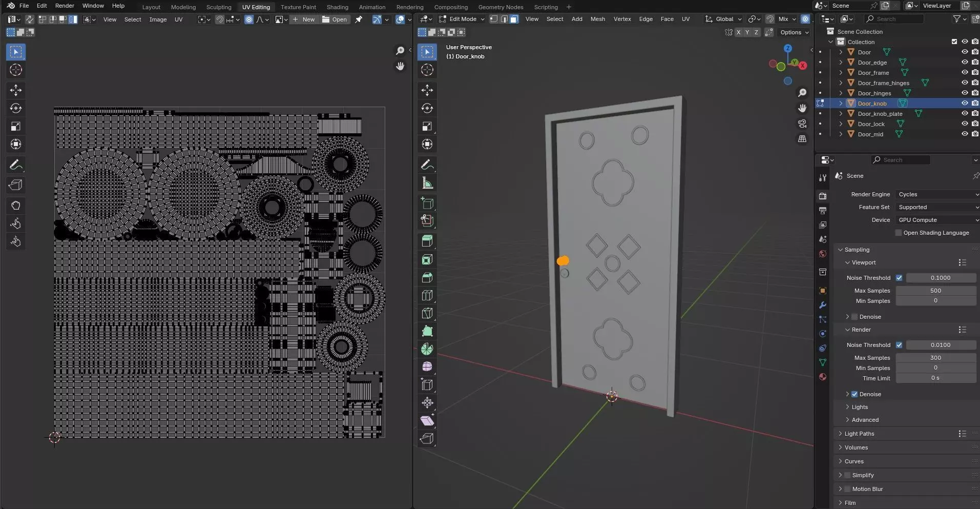Screen dimensions: 980x509
Task: Switch to the Modeling workspace tab
Action: (x=183, y=7)
